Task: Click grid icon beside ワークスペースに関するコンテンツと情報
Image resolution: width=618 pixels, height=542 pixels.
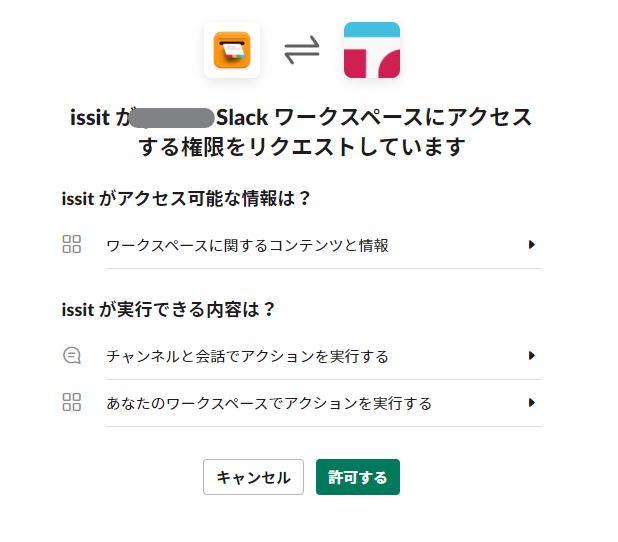Action: point(71,245)
